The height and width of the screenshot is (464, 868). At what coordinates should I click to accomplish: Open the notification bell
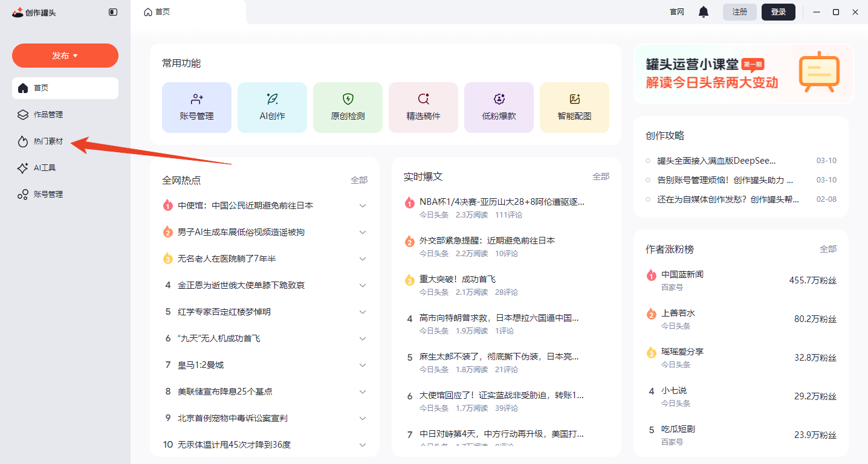pyautogui.click(x=703, y=11)
